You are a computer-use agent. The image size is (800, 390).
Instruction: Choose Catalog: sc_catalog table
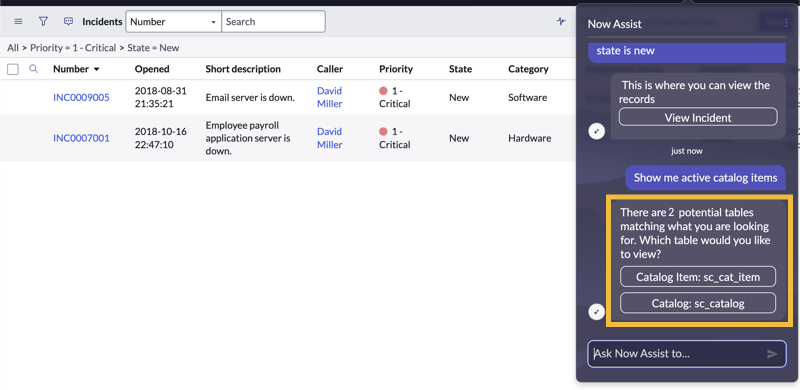[698, 303]
